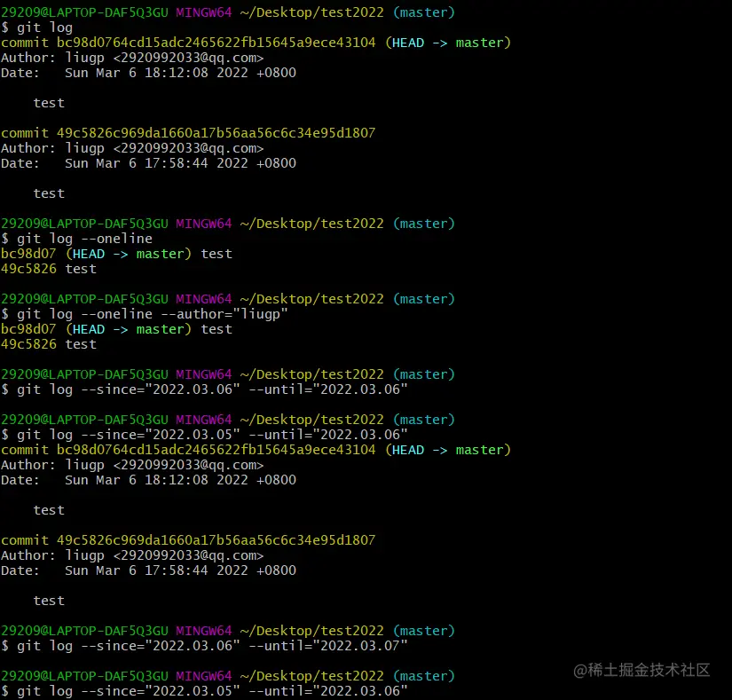Click the --until="2022.03.07" argument
This screenshot has width=732, height=700.
point(327,647)
